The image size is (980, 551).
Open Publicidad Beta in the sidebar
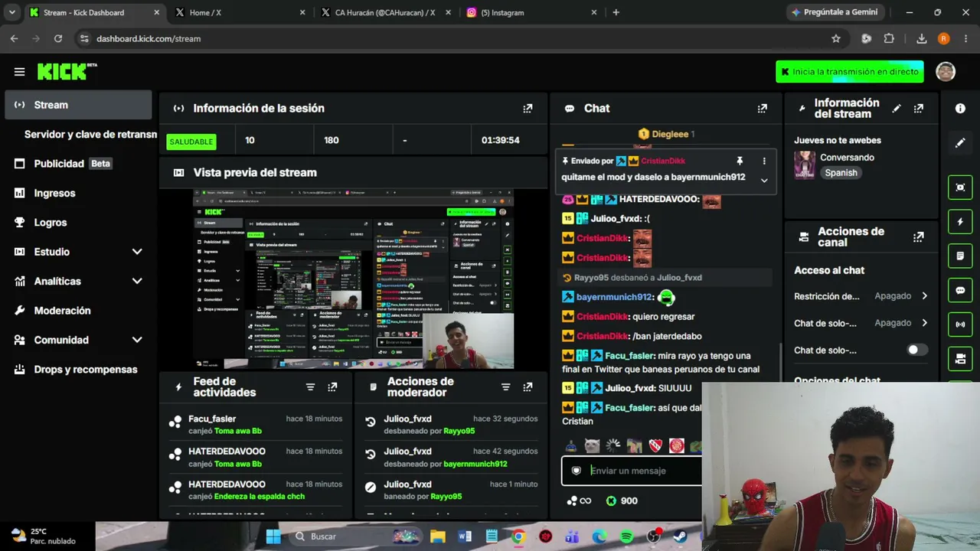[78, 164]
